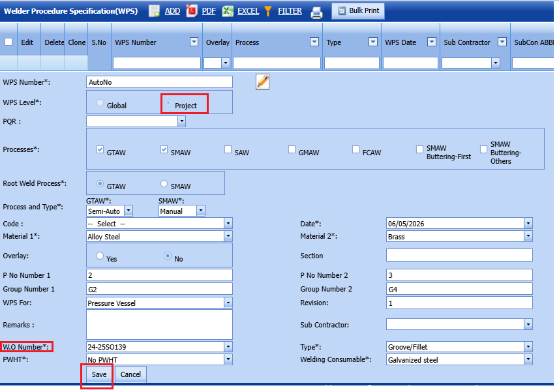
Task: Select the Global WPS level radio
Action: tap(100, 103)
